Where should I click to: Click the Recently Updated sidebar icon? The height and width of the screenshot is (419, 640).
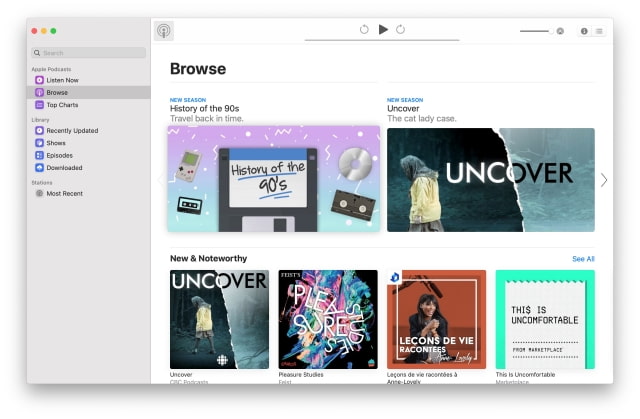click(39, 131)
